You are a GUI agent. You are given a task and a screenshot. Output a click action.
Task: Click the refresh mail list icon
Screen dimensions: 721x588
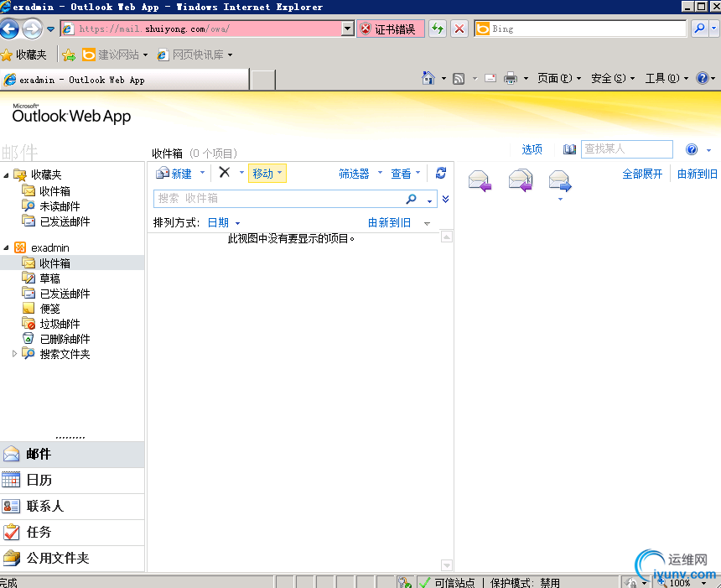pyautogui.click(x=440, y=173)
